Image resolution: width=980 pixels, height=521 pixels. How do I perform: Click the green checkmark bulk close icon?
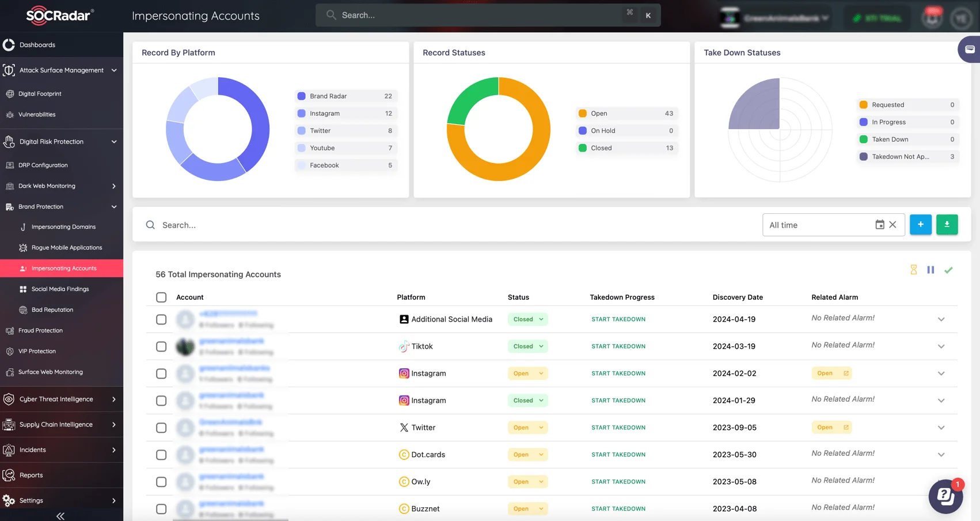[x=948, y=270]
